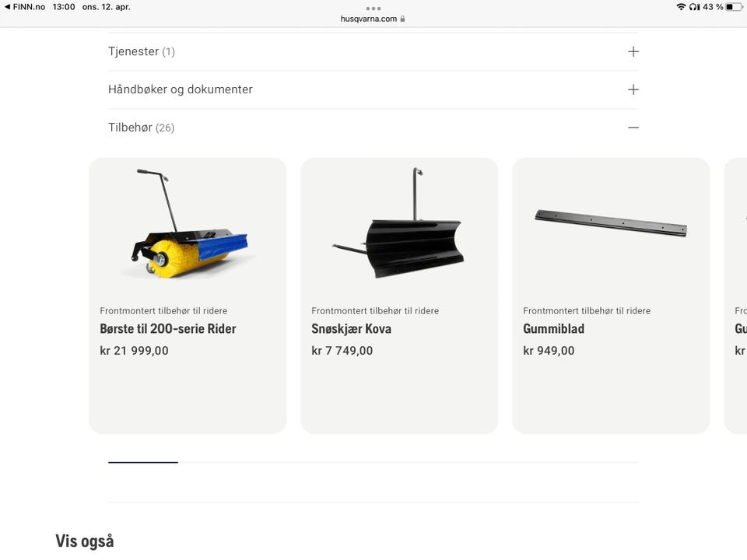
Task: Select the Gummiblad title link
Action: click(553, 329)
